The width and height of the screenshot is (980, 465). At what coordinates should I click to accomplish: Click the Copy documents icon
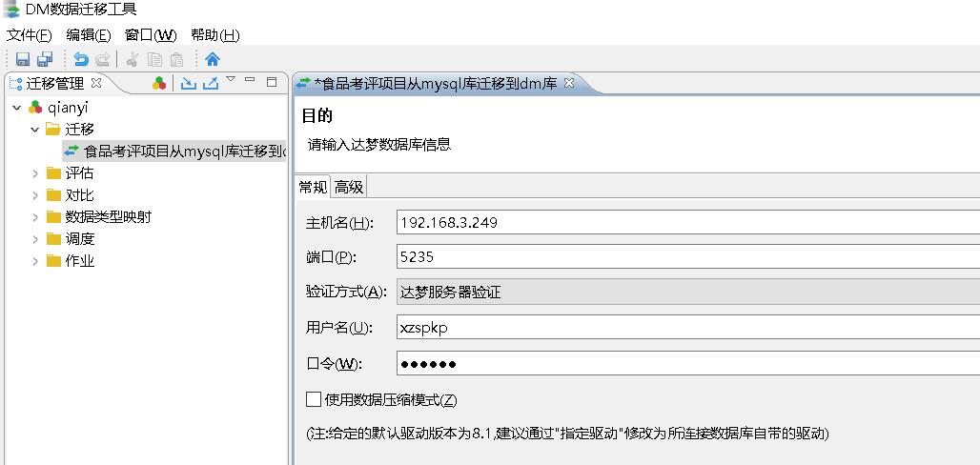pos(154,59)
